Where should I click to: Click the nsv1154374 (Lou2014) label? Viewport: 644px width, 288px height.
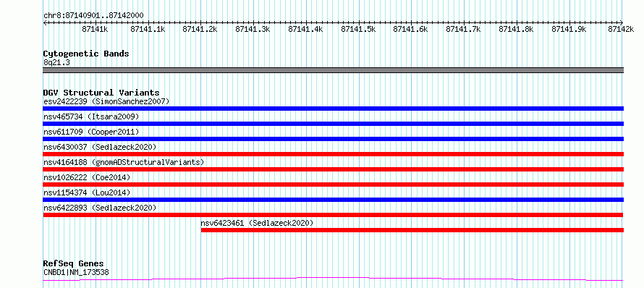point(87,192)
